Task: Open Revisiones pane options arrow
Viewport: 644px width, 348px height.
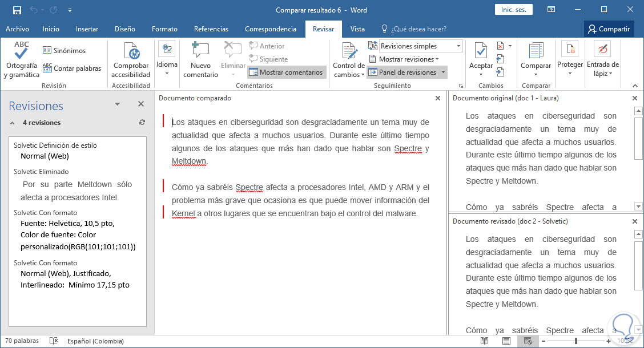Action: pyautogui.click(x=117, y=104)
